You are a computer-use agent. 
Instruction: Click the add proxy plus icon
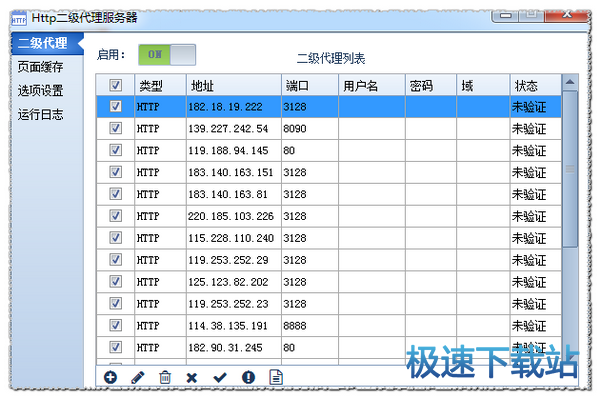(x=110, y=378)
